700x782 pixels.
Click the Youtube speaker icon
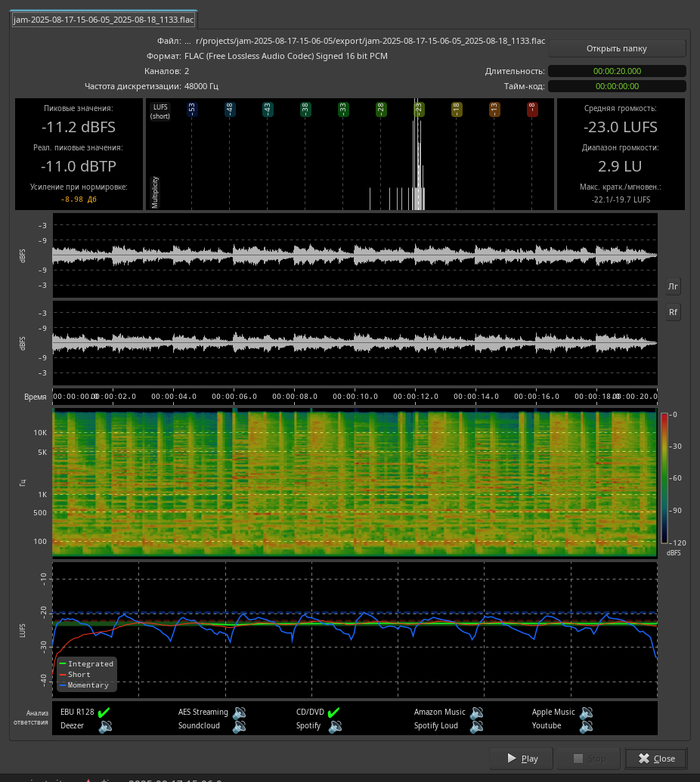point(587,726)
